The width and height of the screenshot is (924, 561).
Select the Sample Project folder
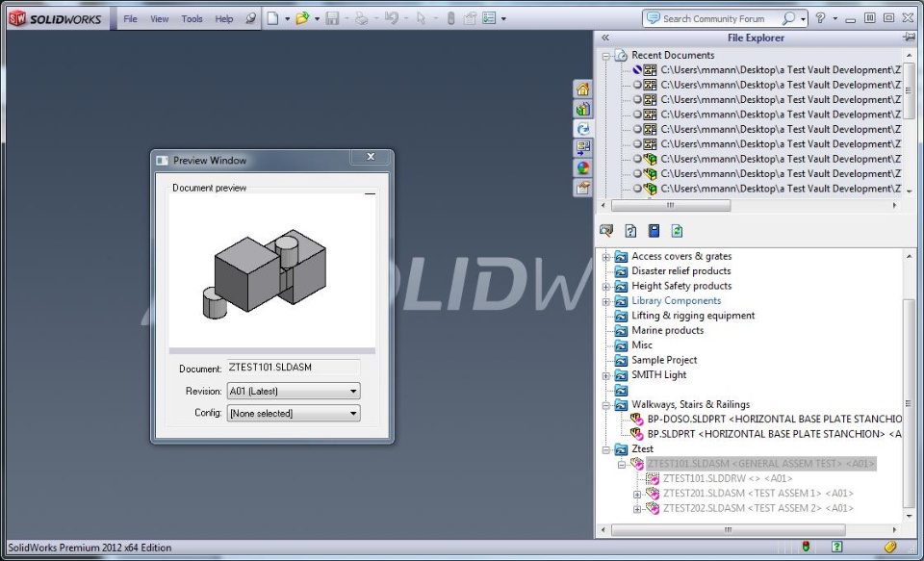[664, 360]
